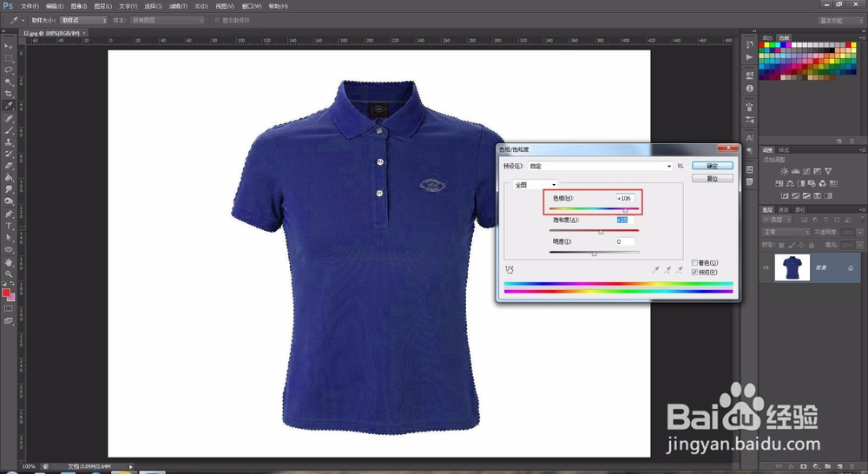868x474 pixels.
Task: Open the preset options icon in Hue/Saturation dialog
Action: (x=681, y=166)
